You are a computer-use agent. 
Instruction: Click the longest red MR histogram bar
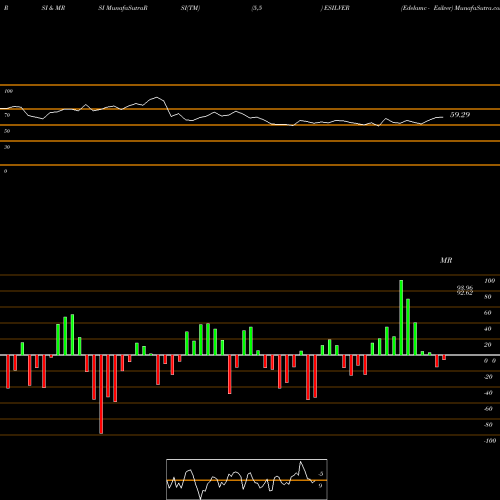(x=101, y=394)
